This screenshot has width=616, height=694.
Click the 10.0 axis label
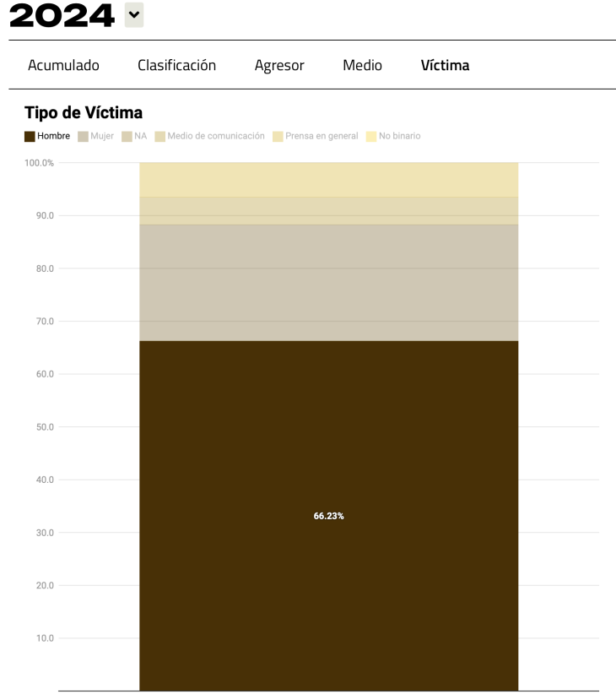(45, 638)
